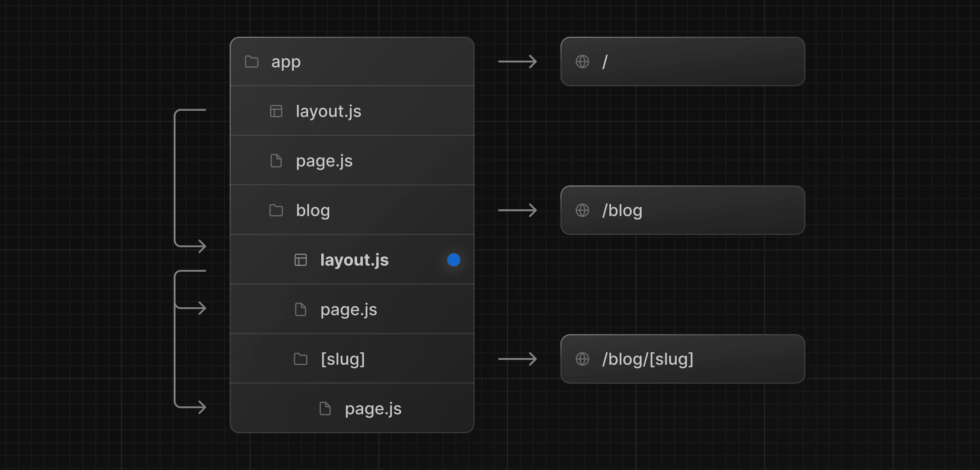Click the root route box labeled /
Viewport: 980px width, 470px height.
pyautogui.click(x=683, y=61)
